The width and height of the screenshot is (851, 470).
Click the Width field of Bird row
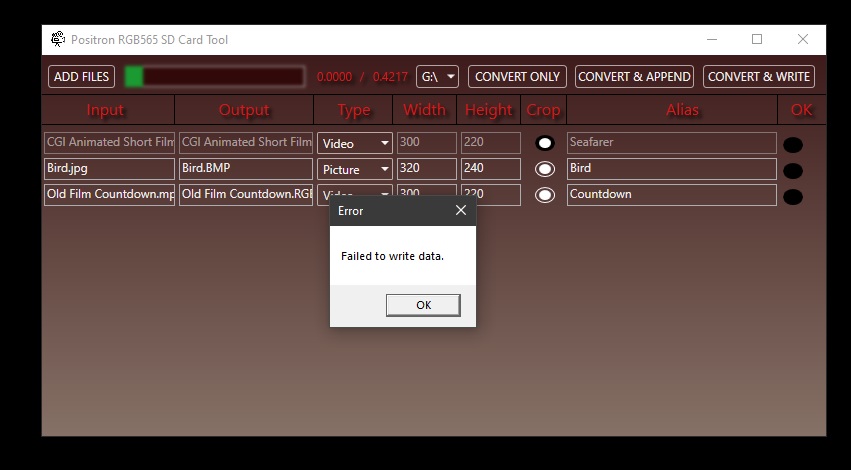427,169
